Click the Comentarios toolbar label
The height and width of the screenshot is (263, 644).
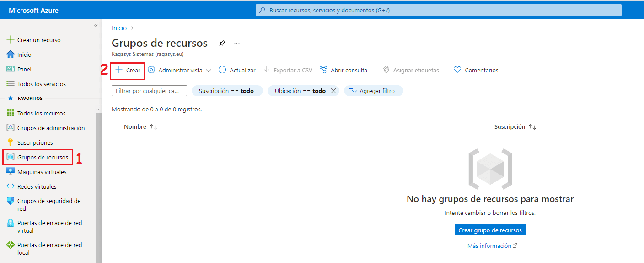click(482, 70)
